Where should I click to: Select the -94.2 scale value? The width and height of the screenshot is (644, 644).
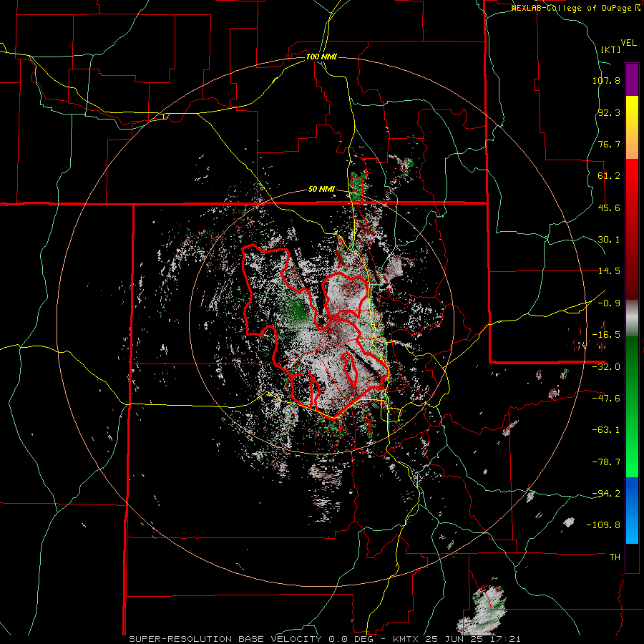point(606,493)
